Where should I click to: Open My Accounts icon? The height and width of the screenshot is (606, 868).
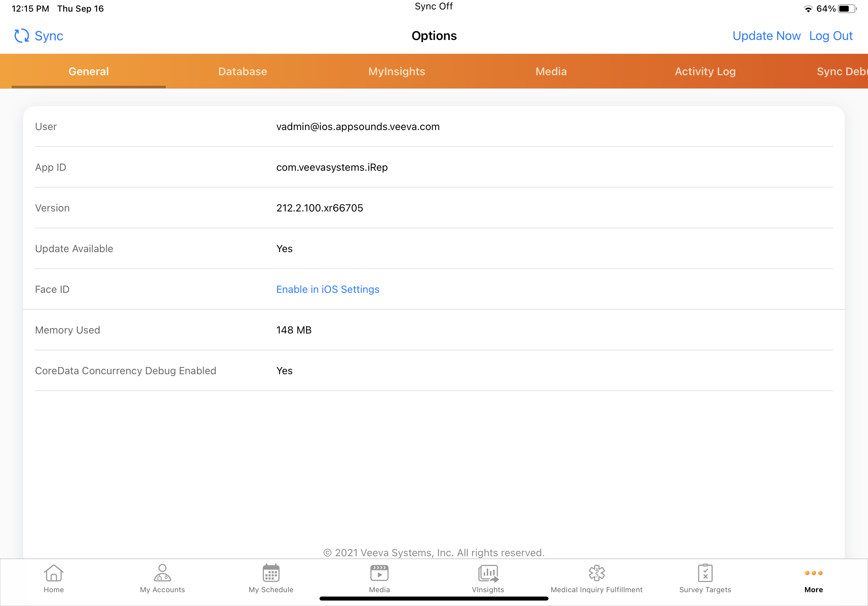[162, 573]
